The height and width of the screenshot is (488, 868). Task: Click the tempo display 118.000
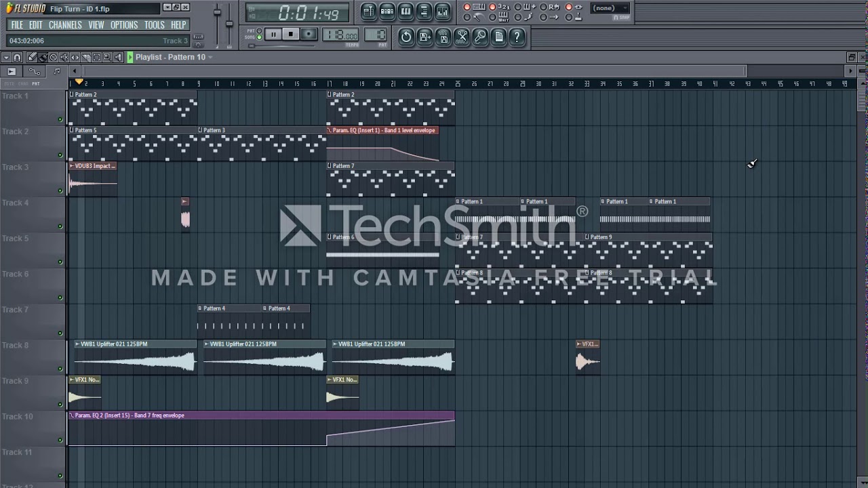click(x=341, y=35)
